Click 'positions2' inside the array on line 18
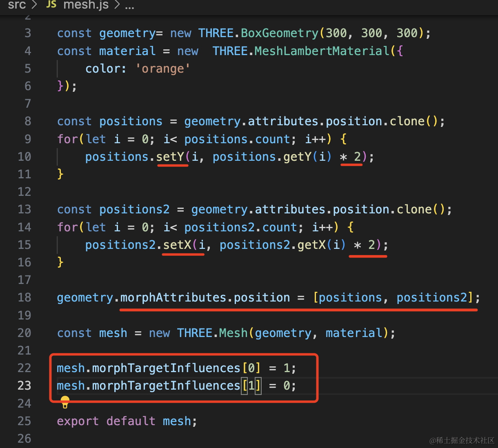The image size is (498, 448). [x=432, y=297]
